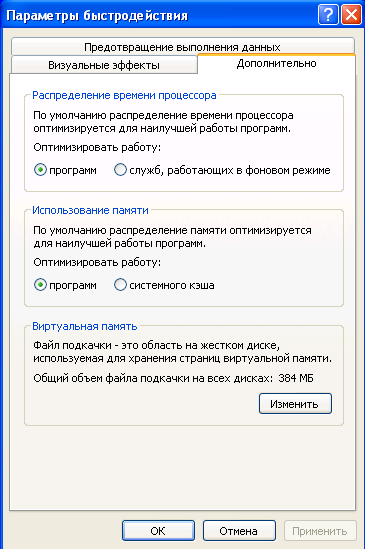Image resolution: width=365 pixels, height=549 pixels.
Task: Click the Файл подкачки description paragraph
Action: click(182, 352)
